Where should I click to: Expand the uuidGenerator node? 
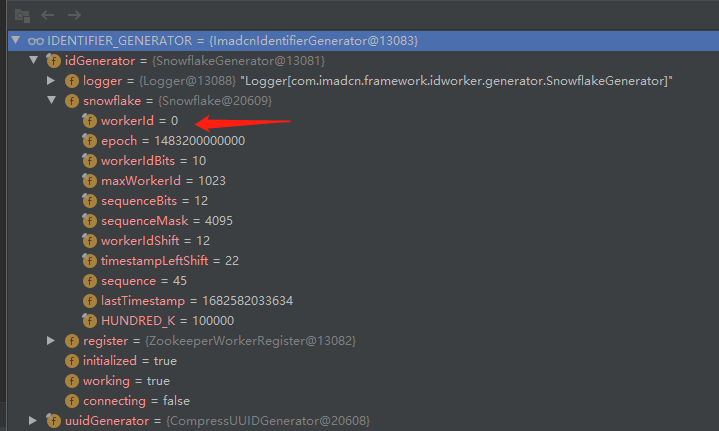34,421
